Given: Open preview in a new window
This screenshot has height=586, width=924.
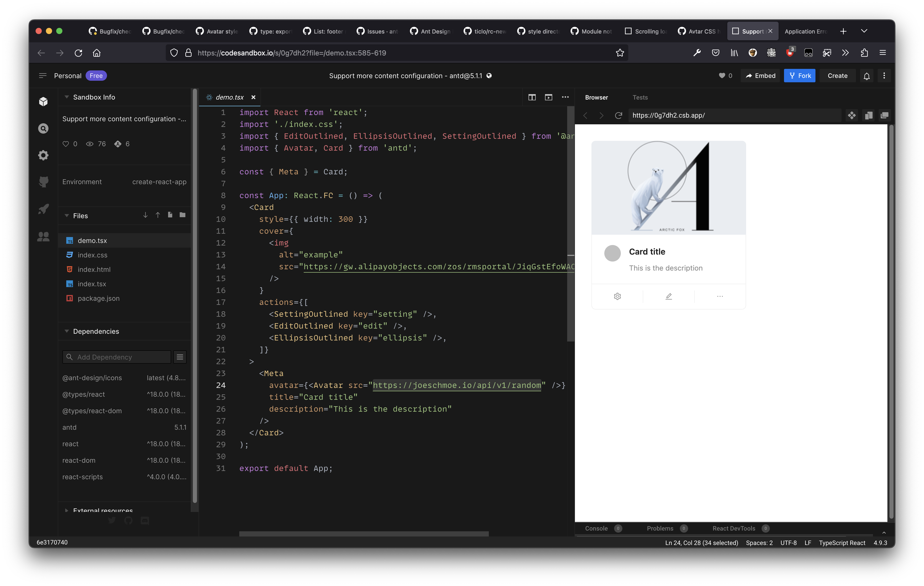Looking at the screenshot, I should 885,115.
